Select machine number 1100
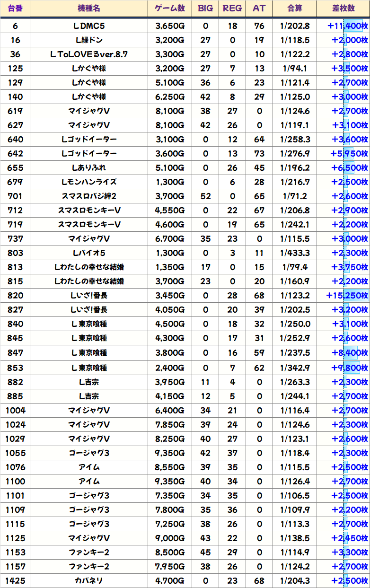 pos(15,481)
